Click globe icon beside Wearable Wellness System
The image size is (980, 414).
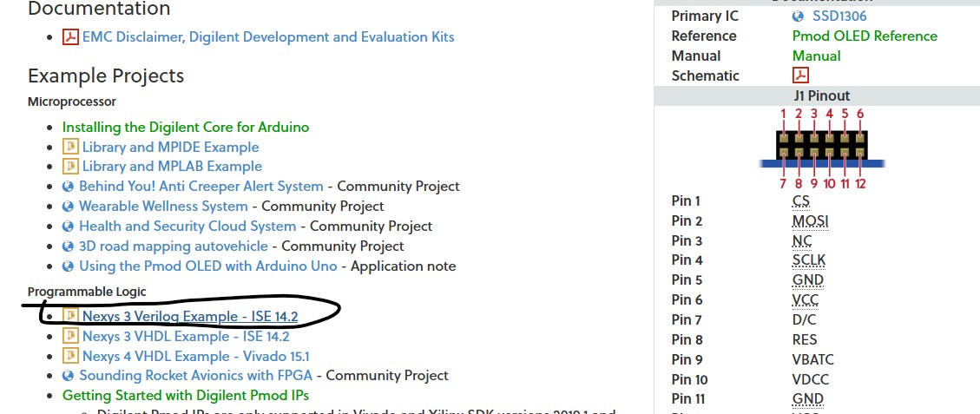pyautogui.click(x=69, y=207)
